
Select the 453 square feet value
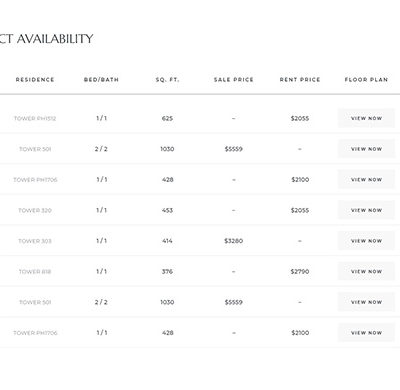click(167, 210)
